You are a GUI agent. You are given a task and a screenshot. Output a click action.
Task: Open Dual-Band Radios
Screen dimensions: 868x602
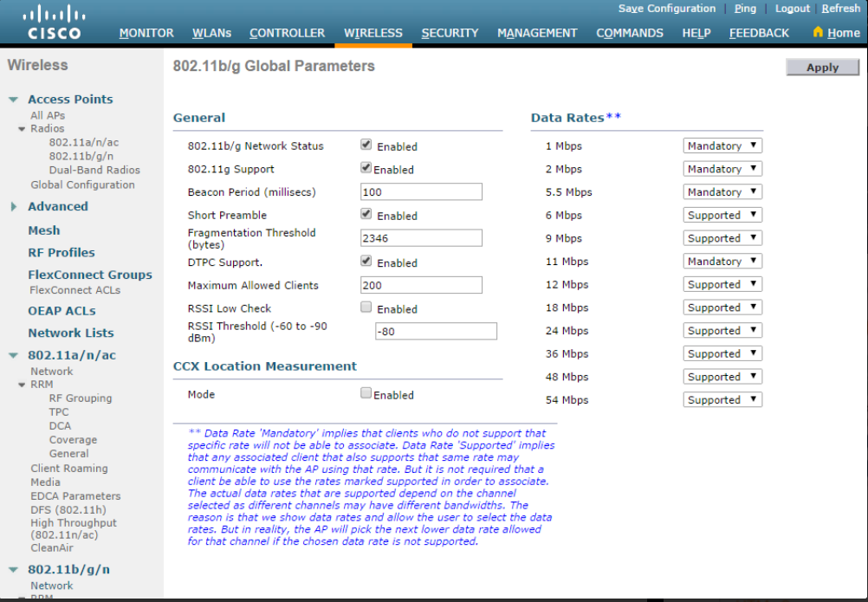pyautogui.click(x=94, y=171)
